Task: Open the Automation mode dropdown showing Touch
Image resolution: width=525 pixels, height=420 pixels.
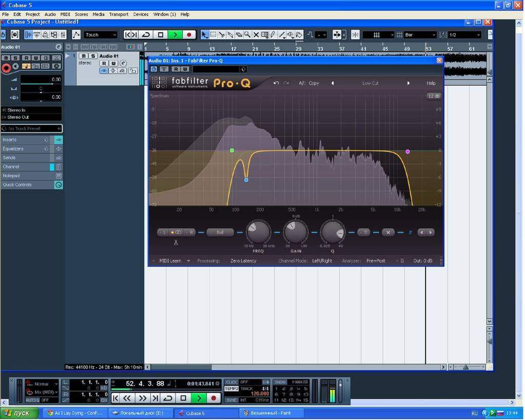Action: 101,35
